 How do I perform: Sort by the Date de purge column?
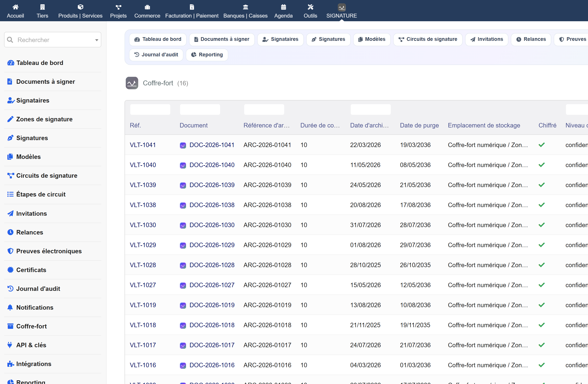coord(419,125)
